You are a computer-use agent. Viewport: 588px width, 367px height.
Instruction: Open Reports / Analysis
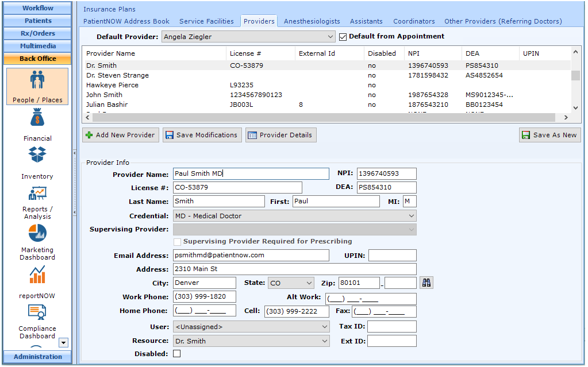click(x=37, y=201)
